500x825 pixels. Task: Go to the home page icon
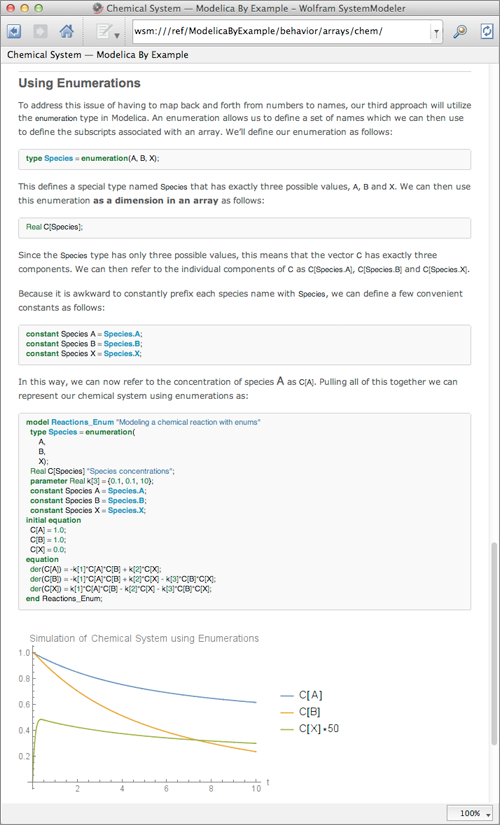66,32
